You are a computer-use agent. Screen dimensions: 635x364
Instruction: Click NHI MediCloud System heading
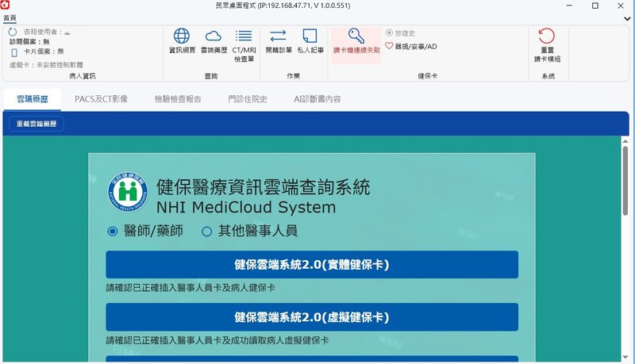coord(246,208)
